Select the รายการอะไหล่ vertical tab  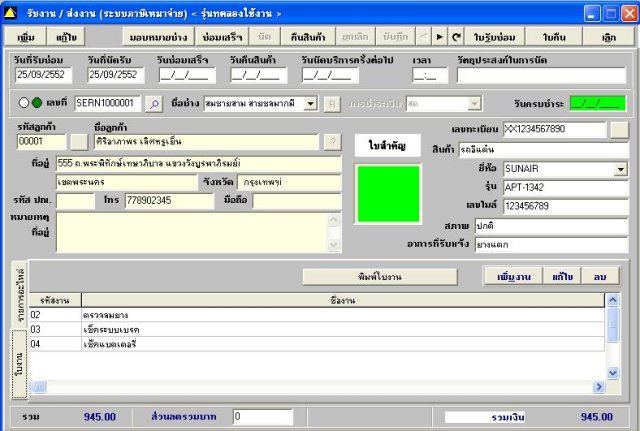click(x=18, y=295)
